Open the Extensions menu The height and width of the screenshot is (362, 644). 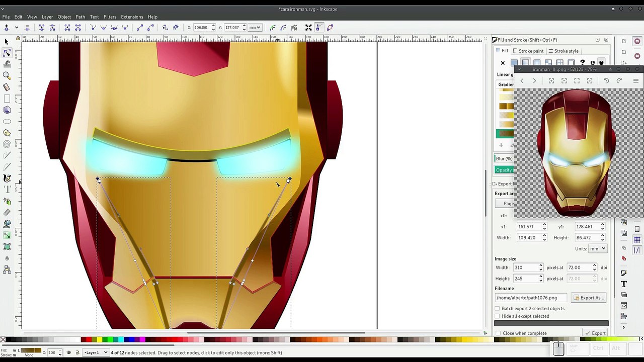pyautogui.click(x=132, y=17)
